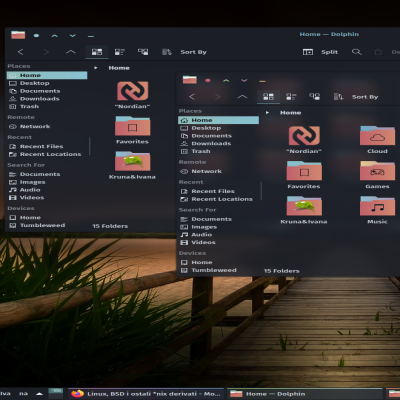The image size is (400, 400).
Task: Expand breadcrumb arrow before Home in rear window
Action: point(96,68)
